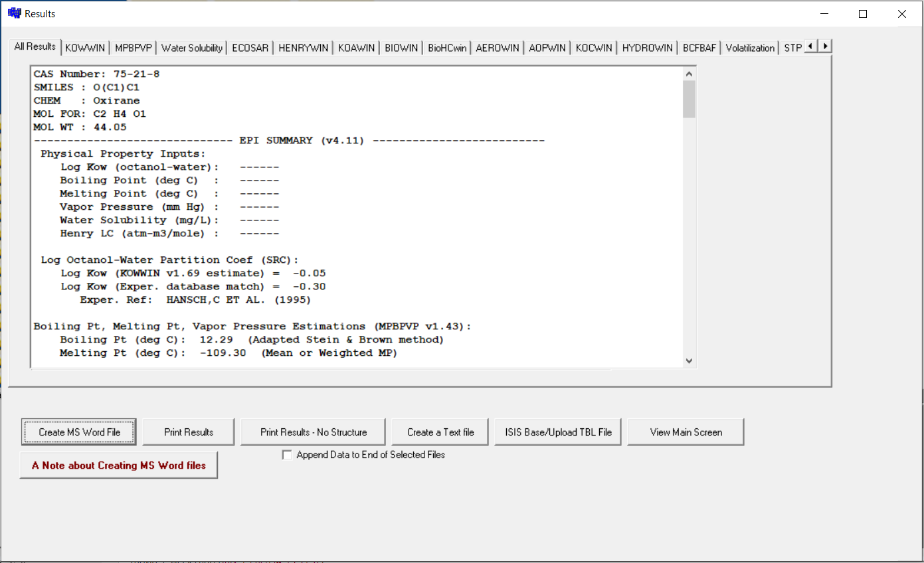Enable Append Data to End of Selected Files
Viewport: 924px width, 563px height.
(x=287, y=455)
